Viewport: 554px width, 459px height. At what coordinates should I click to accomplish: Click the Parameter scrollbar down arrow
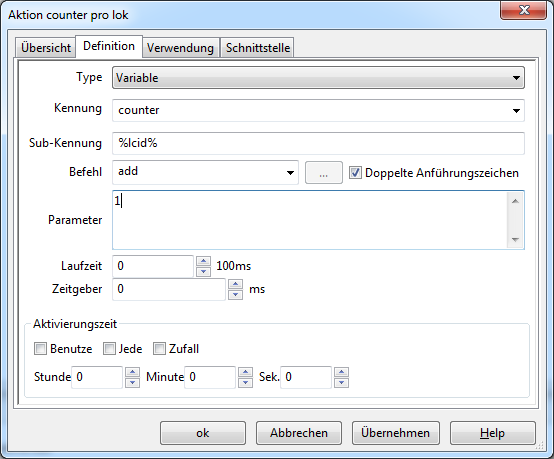(x=515, y=240)
